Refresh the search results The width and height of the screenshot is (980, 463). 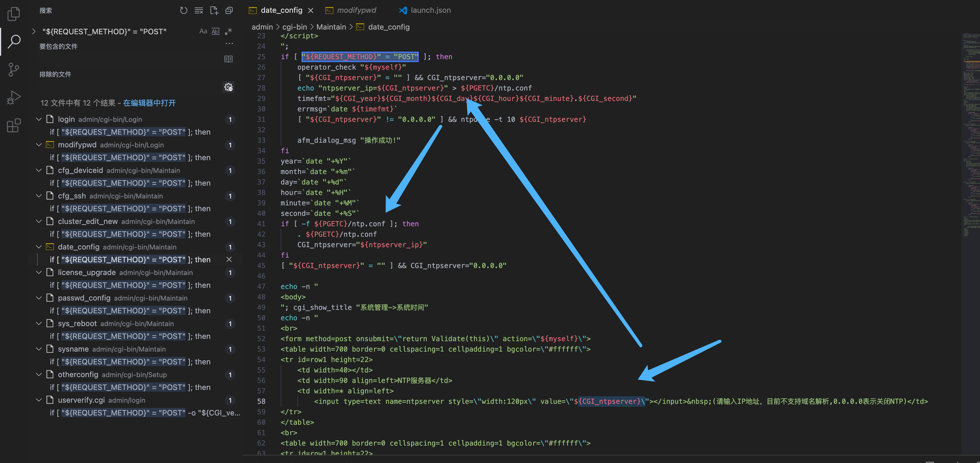coord(184,10)
